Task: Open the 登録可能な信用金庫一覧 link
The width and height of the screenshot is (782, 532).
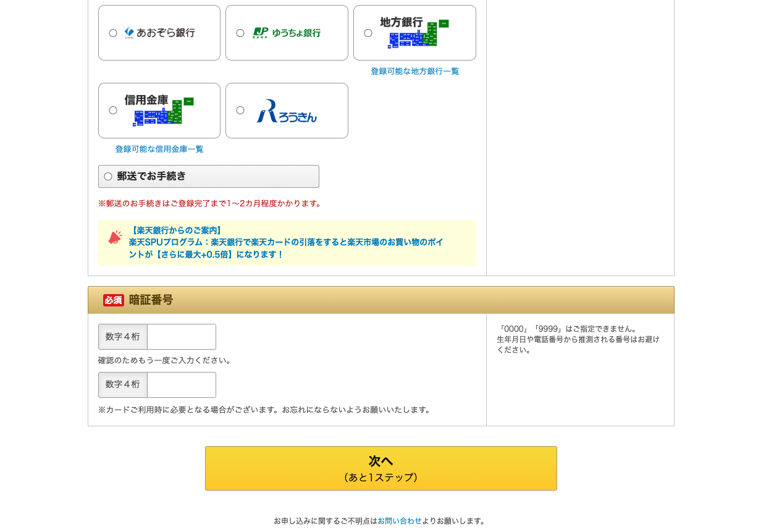Action: pyautogui.click(x=159, y=148)
